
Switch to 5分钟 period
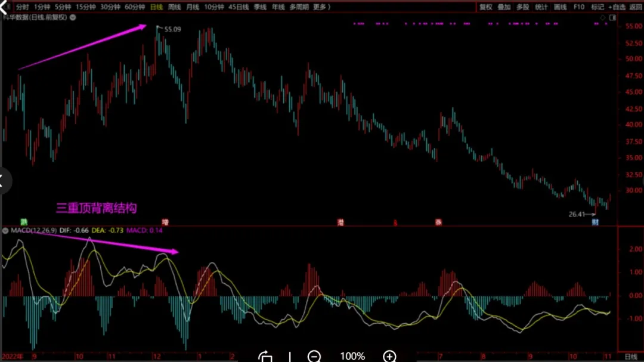coord(63,7)
